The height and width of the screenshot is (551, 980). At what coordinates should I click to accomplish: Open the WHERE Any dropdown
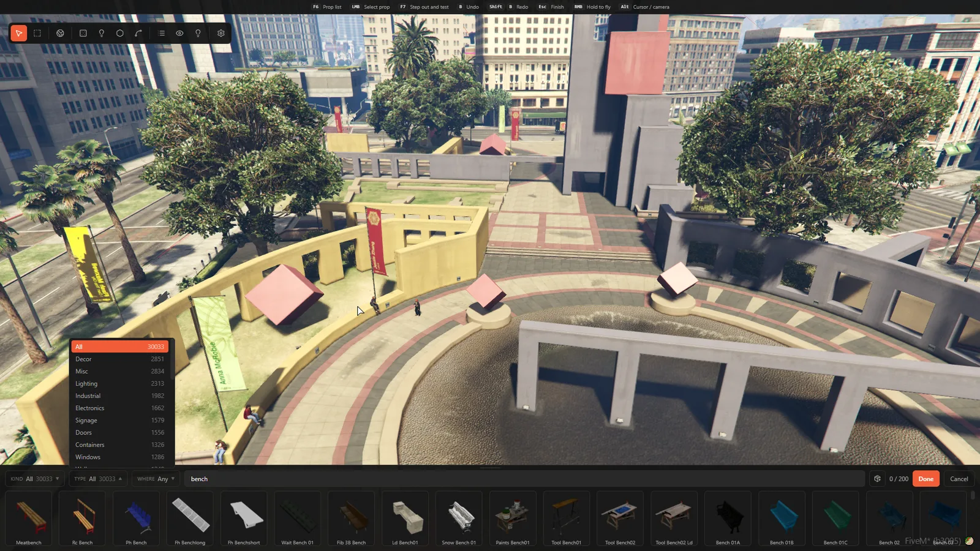click(156, 479)
